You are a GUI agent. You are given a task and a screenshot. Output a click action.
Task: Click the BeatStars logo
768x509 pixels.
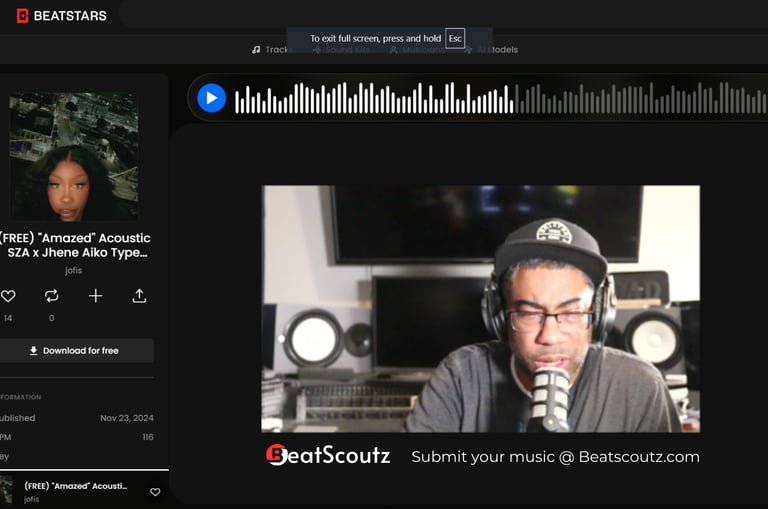pyautogui.click(x=62, y=16)
